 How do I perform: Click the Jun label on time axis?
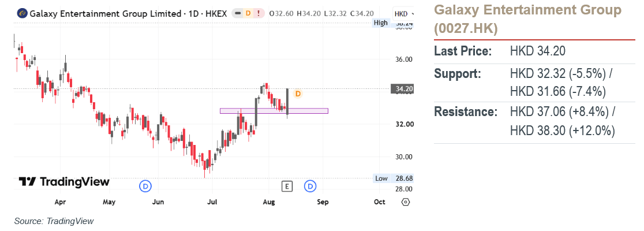pyautogui.click(x=158, y=202)
